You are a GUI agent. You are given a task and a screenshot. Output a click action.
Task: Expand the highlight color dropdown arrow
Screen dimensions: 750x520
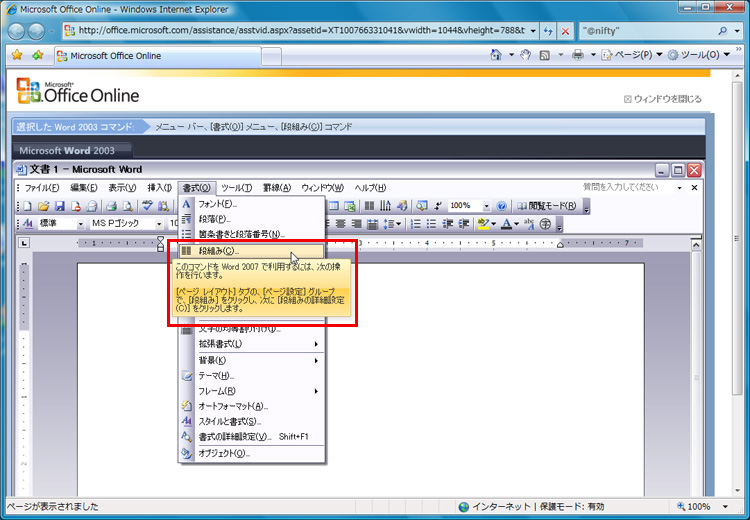(494, 224)
